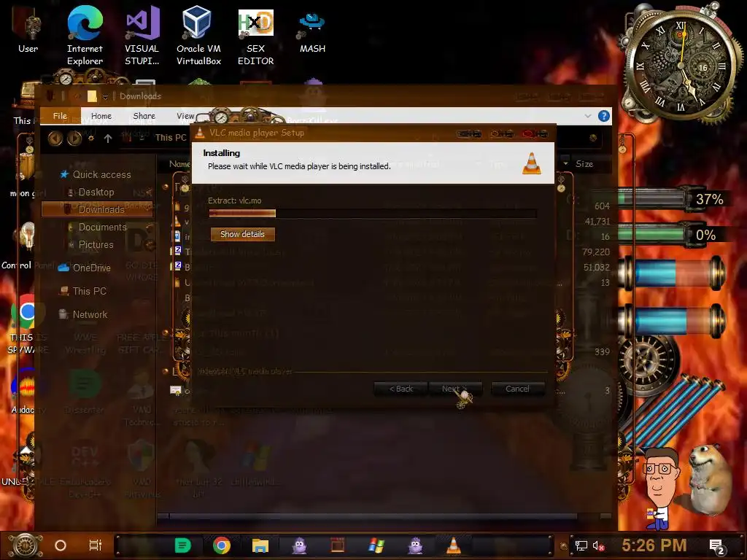The width and height of the screenshot is (747, 560).
Task: Open the SEX EDITOR HxD shortcut
Action: 256,36
